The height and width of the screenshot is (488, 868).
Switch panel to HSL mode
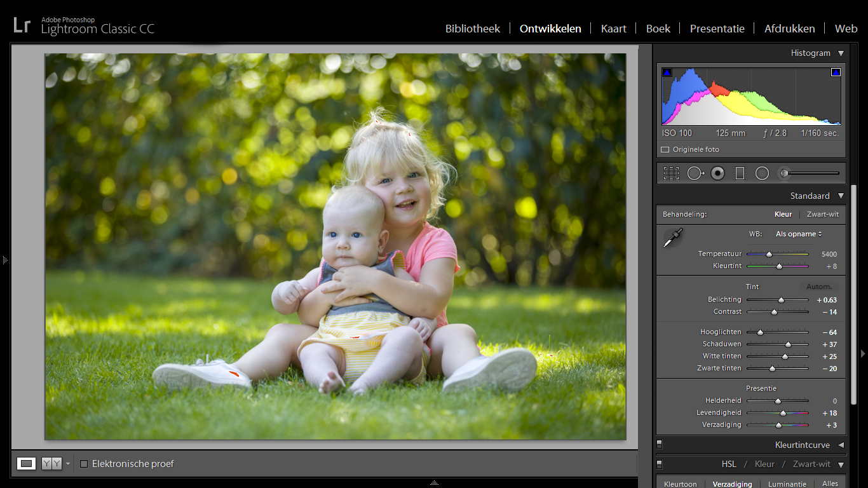coord(729,464)
